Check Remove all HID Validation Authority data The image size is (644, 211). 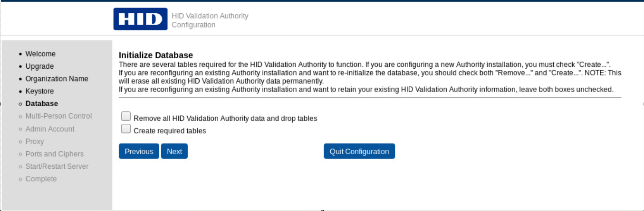click(x=126, y=116)
